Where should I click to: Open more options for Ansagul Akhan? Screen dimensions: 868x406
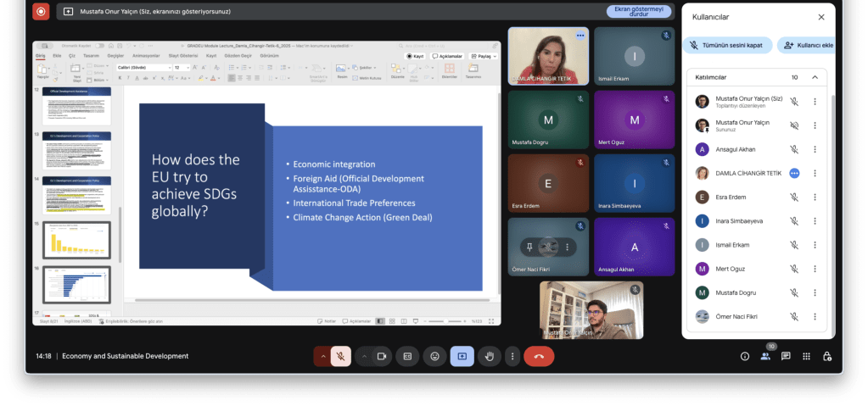point(815,149)
